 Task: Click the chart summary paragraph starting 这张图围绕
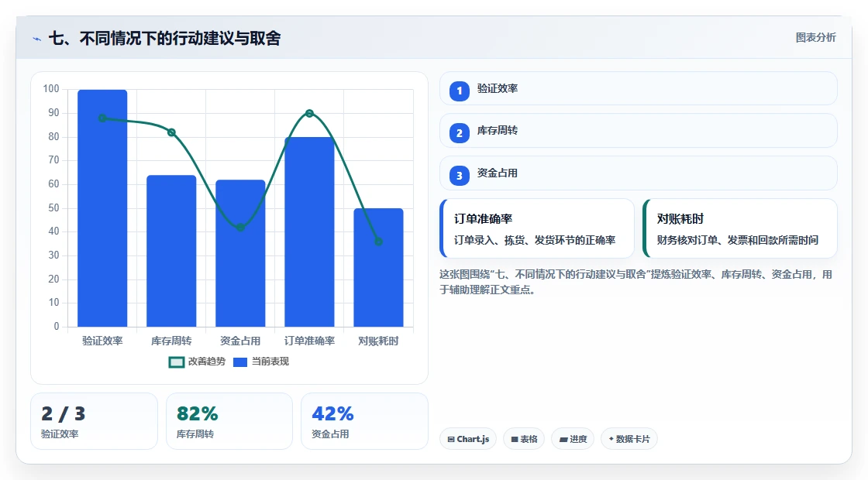(x=636, y=282)
